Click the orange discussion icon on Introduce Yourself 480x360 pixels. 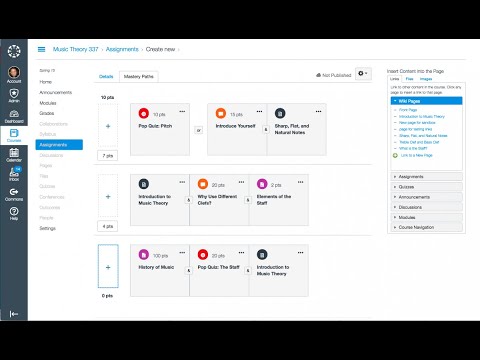point(221,113)
